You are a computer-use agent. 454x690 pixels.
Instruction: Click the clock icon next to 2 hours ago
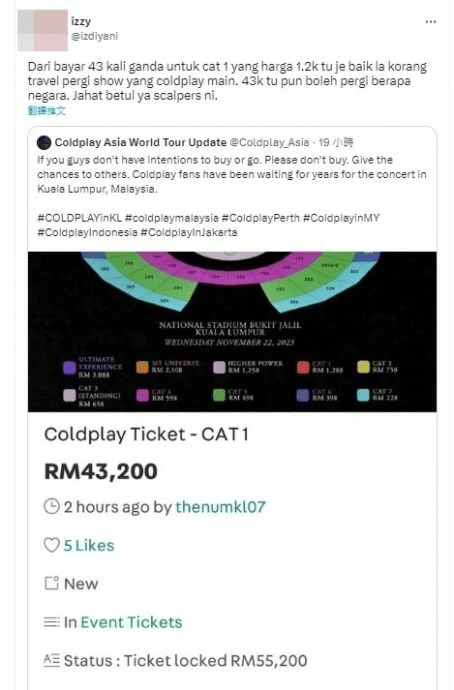(x=51, y=507)
